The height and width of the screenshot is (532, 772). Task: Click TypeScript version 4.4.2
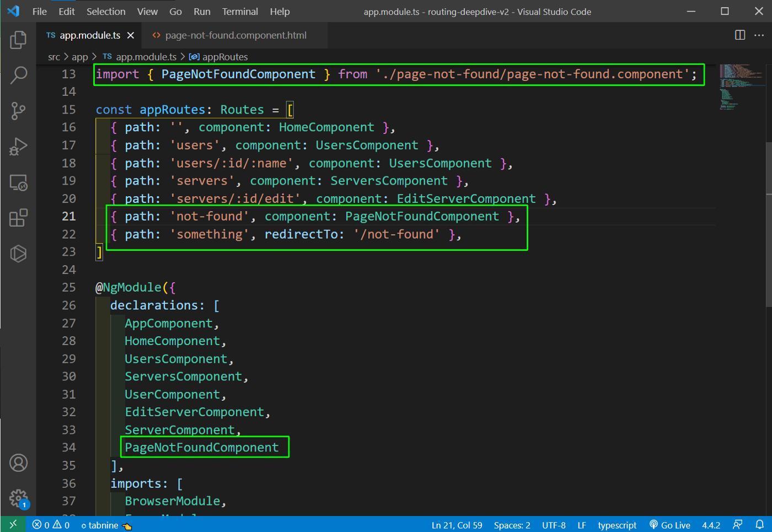[711, 525]
